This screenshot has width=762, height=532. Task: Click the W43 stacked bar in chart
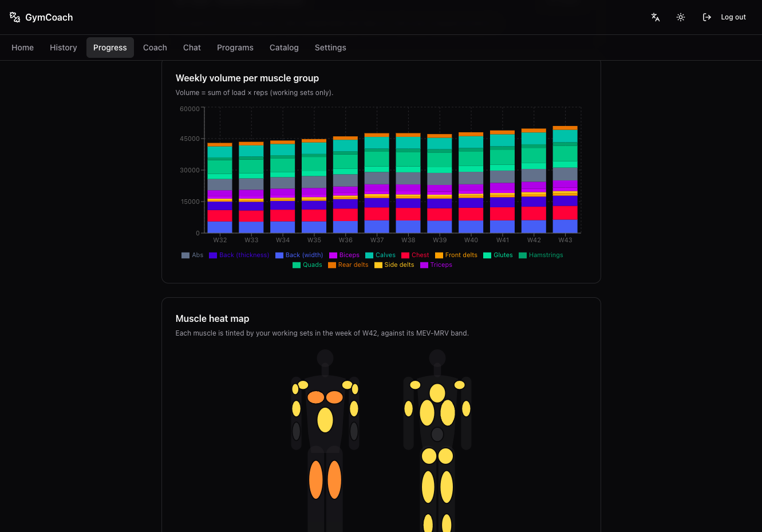click(x=565, y=180)
